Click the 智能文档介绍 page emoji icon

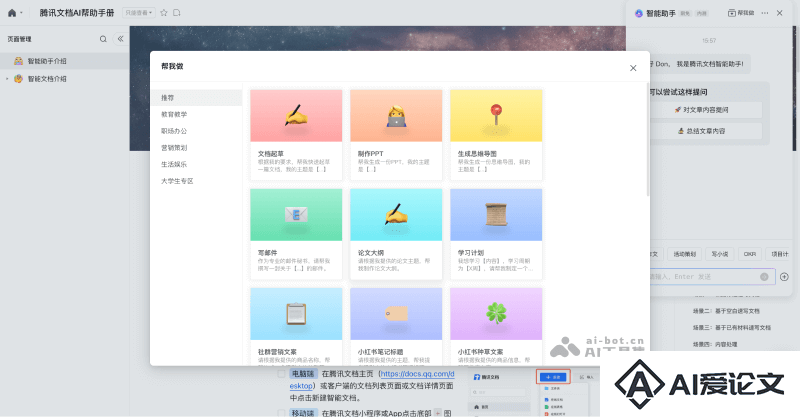pos(18,79)
